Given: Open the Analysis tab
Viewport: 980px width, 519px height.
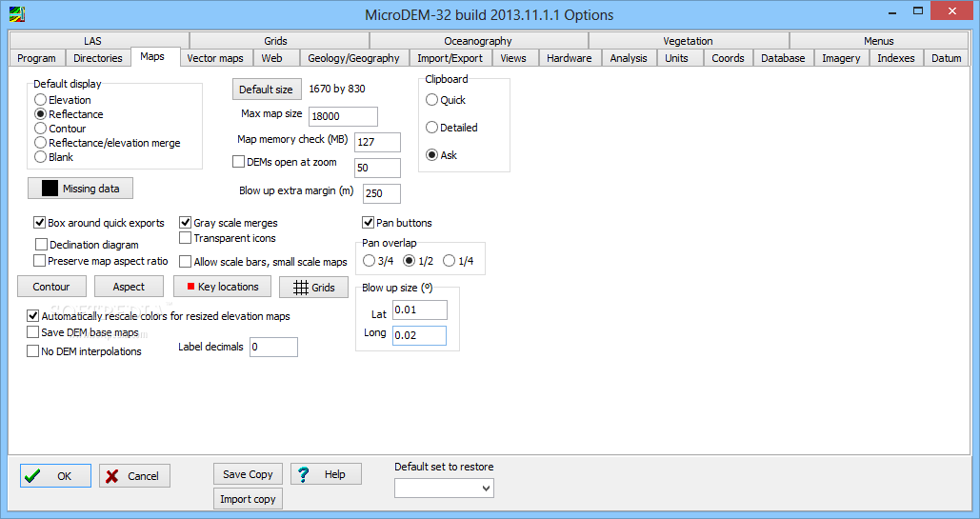Looking at the screenshot, I should 629,58.
